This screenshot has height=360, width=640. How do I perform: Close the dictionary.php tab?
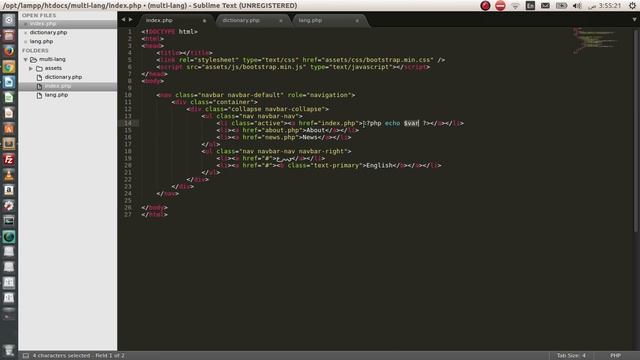281,20
